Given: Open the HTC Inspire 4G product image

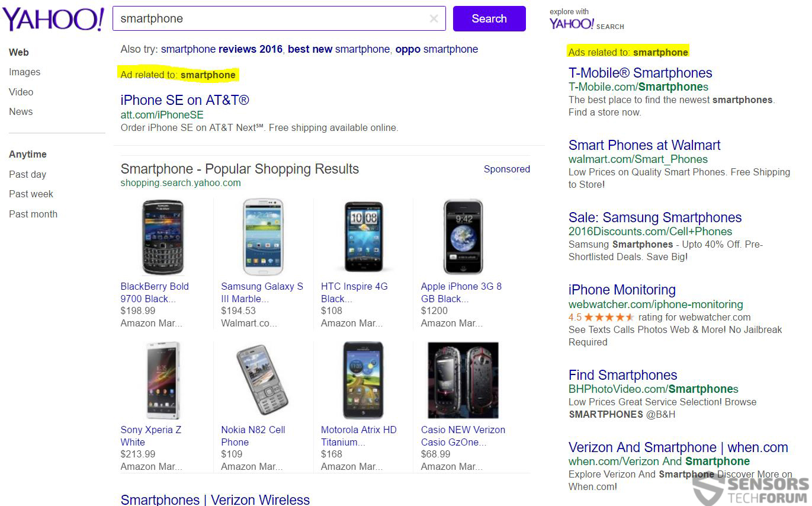Looking at the screenshot, I should (x=364, y=236).
